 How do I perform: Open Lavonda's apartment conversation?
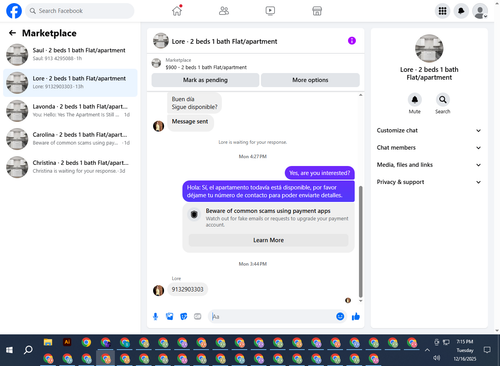pos(70,111)
